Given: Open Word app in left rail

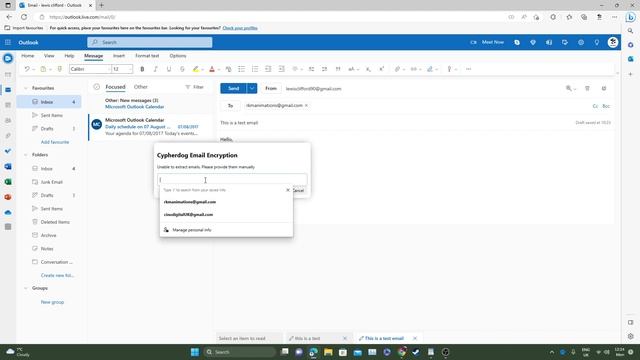Looking at the screenshot, I should pos(8,167).
